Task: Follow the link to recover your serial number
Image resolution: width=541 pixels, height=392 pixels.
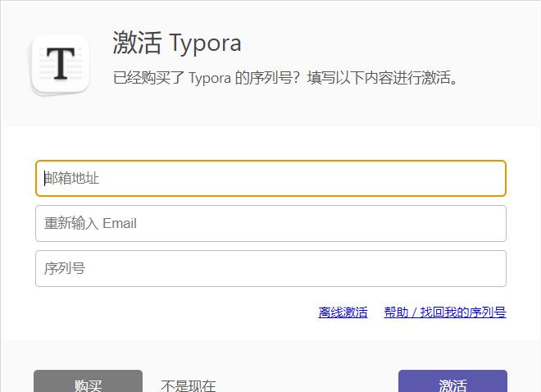Action: tap(445, 312)
